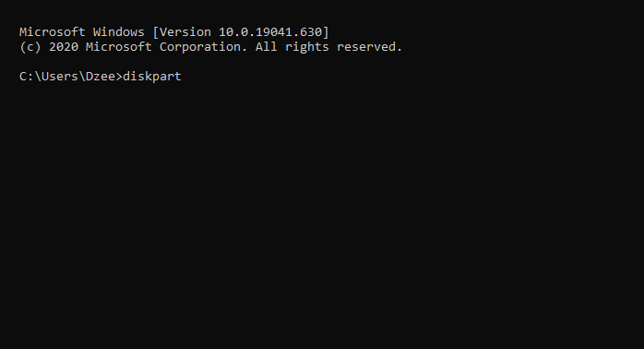Click the word "All" in the copyright line
The height and width of the screenshot is (349, 644).
[266, 47]
